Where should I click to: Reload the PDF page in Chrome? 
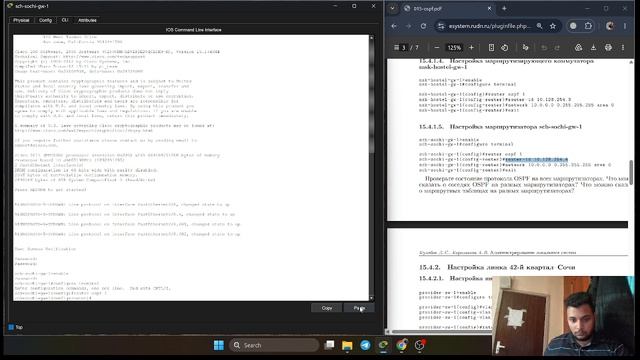423,26
